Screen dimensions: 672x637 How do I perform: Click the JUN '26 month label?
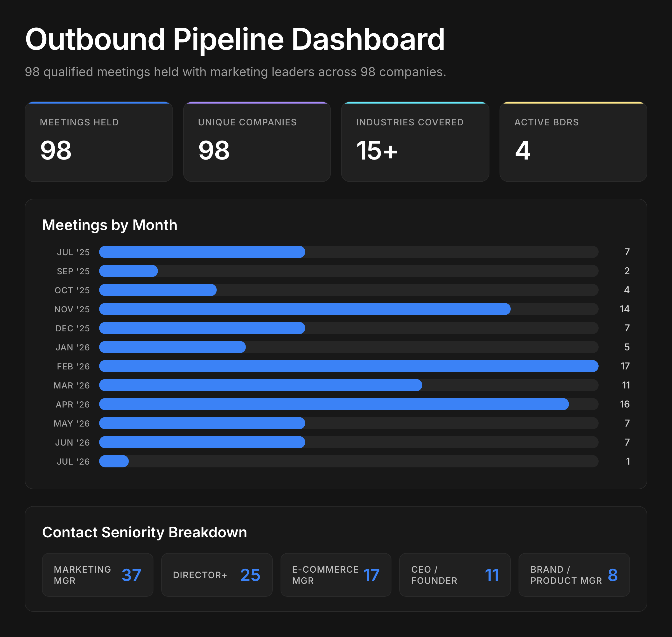click(x=73, y=442)
